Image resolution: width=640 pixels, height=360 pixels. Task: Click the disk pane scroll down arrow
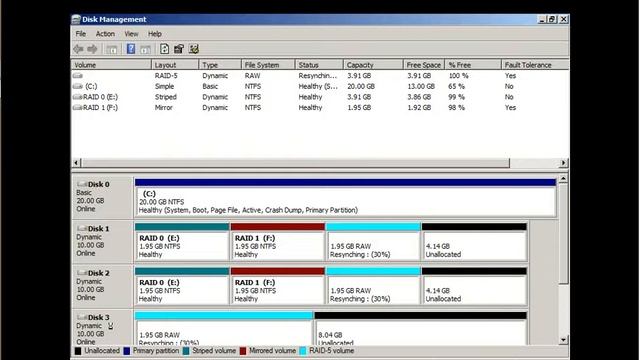click(x=563, y=340)
